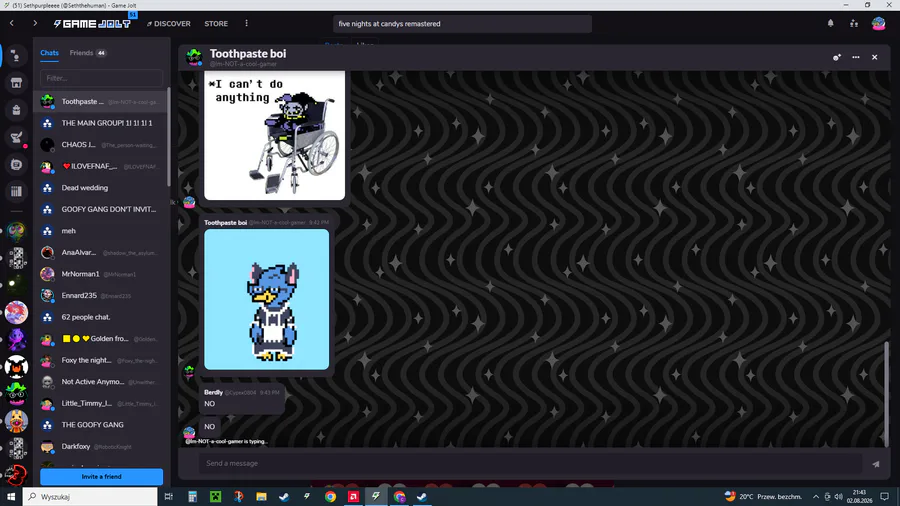Open the Windows Start menu
This screenshot has height=506, width=900.
point(10,497)
